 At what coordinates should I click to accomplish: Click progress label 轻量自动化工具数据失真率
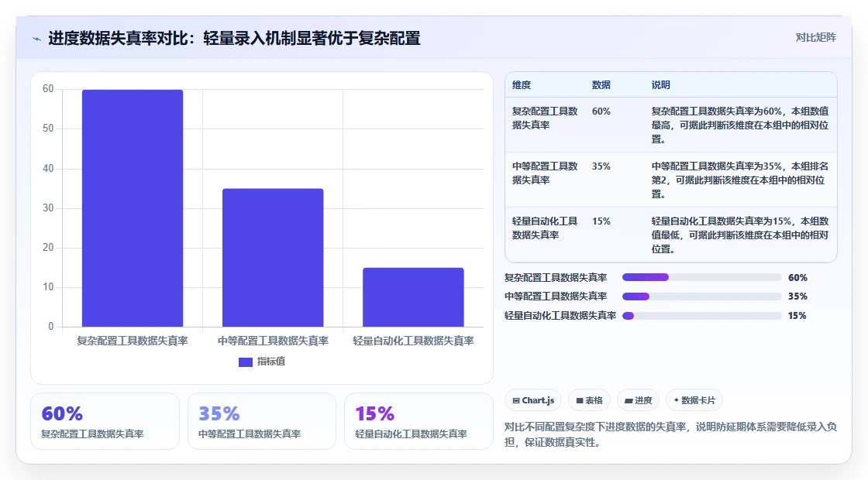pyautogui.click(x=560, y=316)
